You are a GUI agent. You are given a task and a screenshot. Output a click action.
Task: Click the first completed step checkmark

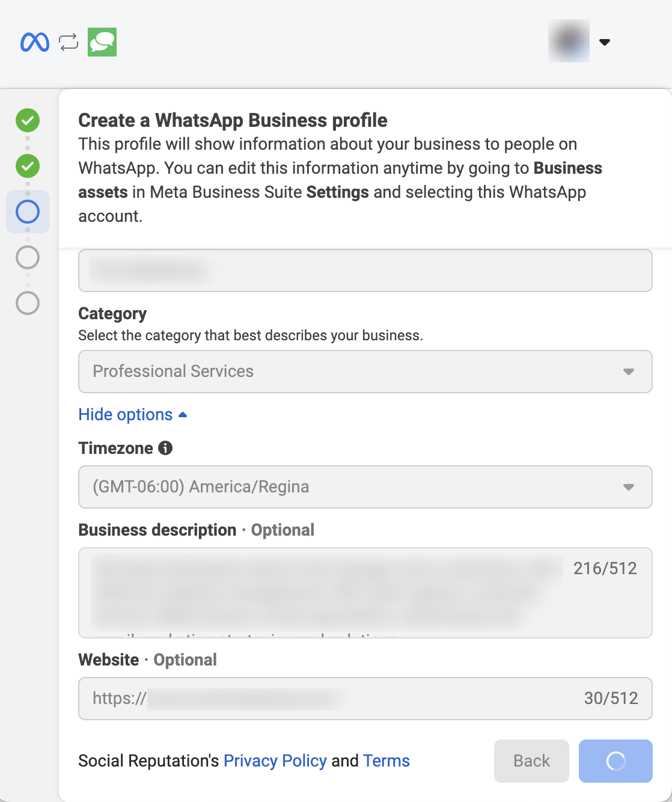coord(28,120)
